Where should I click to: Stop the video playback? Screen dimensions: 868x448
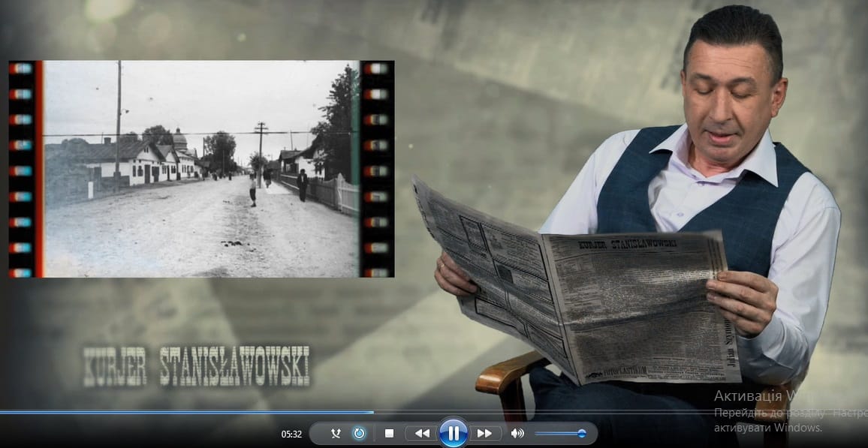[389, 434]
